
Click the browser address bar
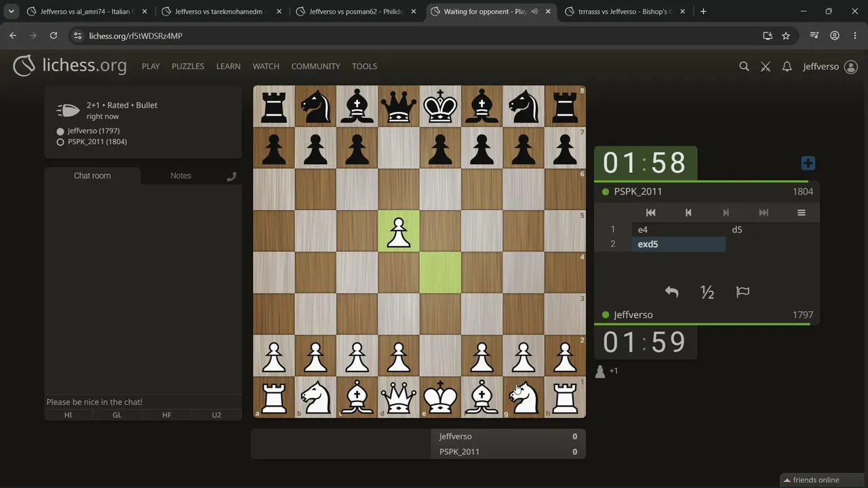click(414, 36)
